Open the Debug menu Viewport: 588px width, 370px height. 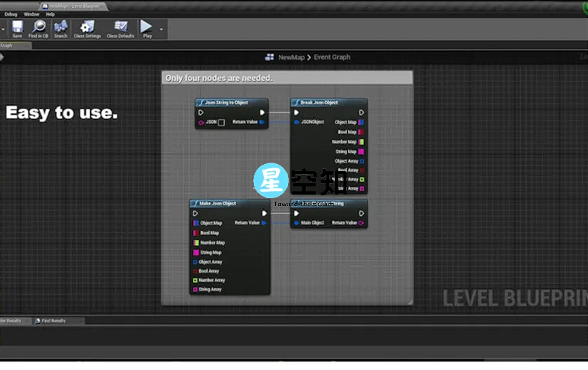(11, 14)
